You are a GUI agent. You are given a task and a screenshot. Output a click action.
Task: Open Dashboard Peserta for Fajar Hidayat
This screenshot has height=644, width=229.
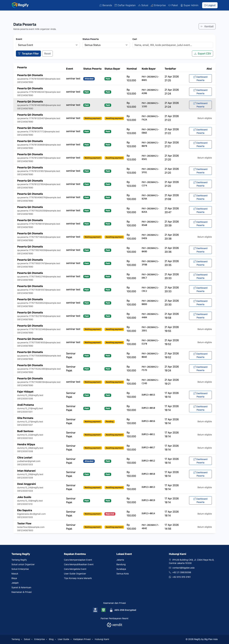tap(200, 395)
